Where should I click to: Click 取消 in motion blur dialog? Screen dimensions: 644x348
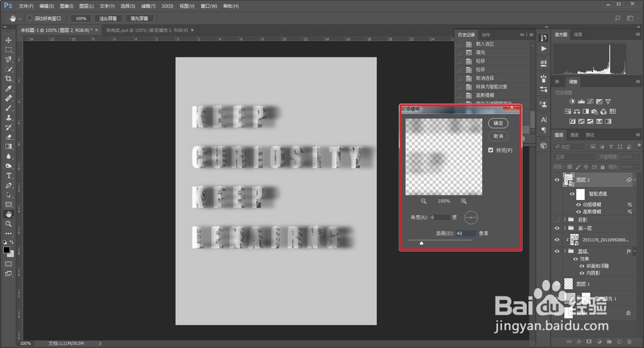point(498,136)
